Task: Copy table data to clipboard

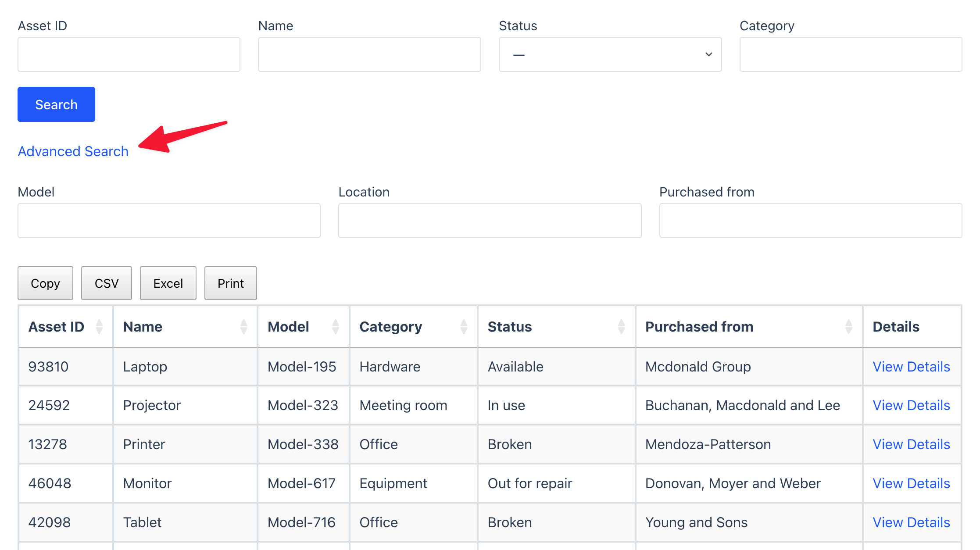Action: click(x=45, y=283)
